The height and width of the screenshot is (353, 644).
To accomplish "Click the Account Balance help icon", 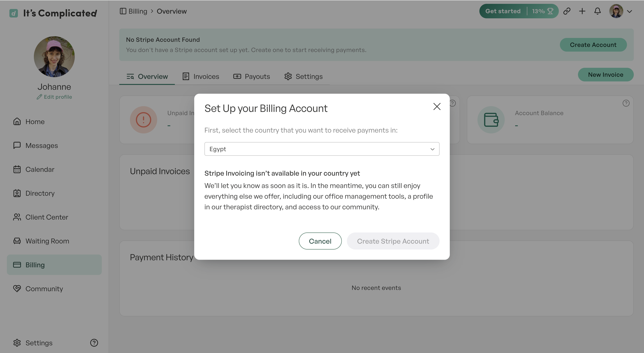I will pos(626,103).
